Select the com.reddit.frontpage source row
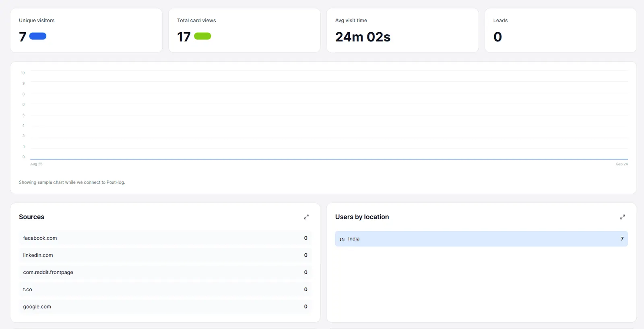644x329 pixels. click(x=165, y=272)
